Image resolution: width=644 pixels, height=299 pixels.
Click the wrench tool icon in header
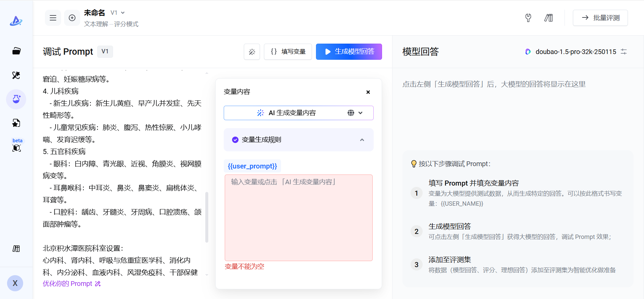528,18
